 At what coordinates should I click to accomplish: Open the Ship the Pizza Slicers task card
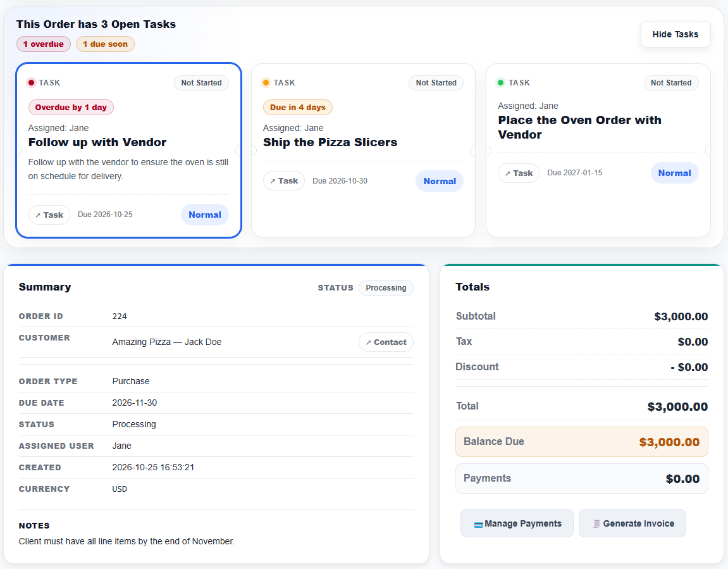[x=363, y=150]
